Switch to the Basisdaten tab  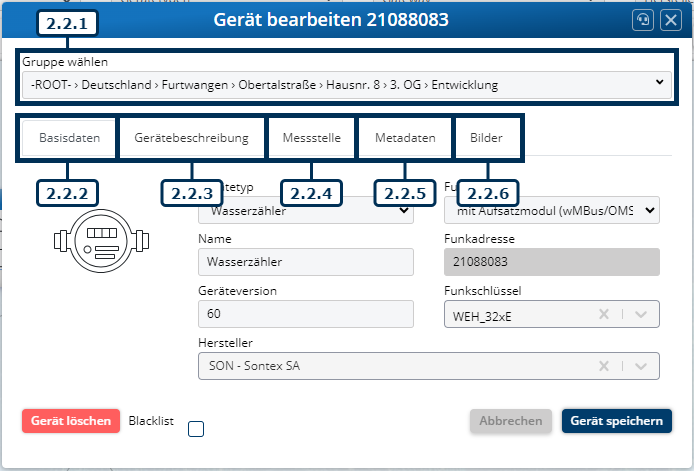(69, 139)
